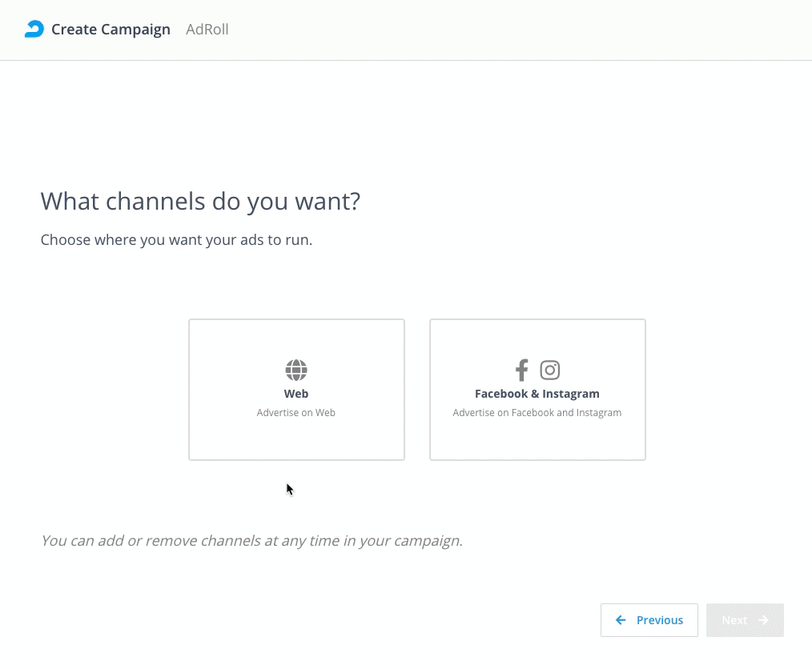Click the 'Web' card title text

296,394
